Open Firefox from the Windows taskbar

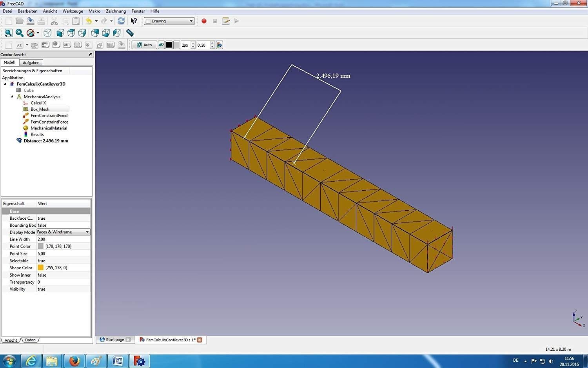click(x=74, y=361)
